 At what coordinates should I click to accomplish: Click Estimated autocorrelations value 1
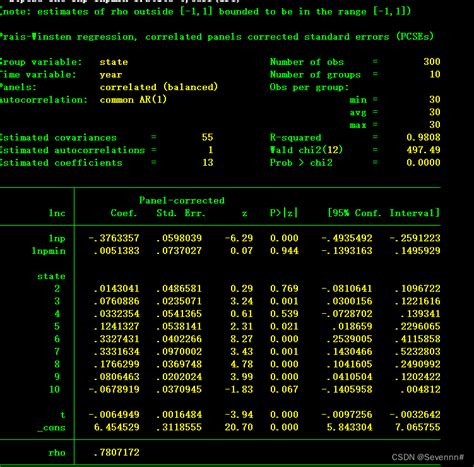point(210,150)
